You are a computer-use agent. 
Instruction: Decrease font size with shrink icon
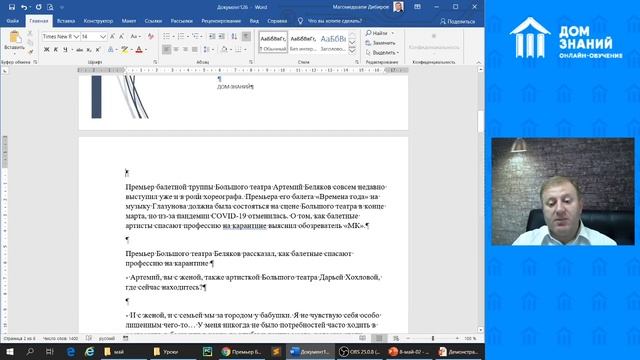click(122, 37)
